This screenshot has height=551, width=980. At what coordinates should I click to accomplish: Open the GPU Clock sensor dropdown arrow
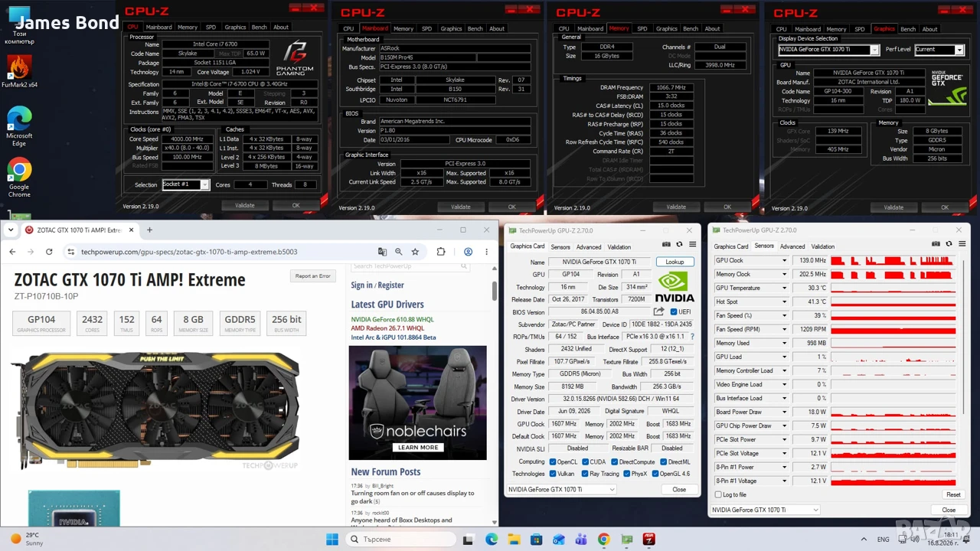point(784,261)
